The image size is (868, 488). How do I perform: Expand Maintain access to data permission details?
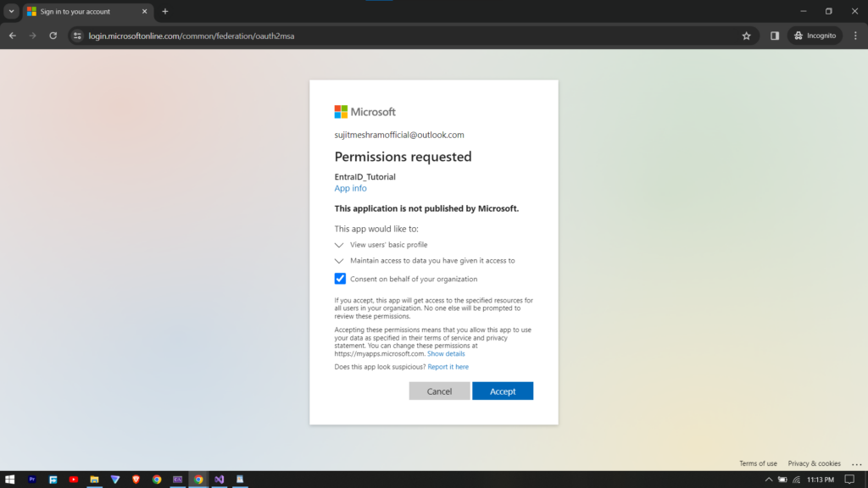click(339, 261)
